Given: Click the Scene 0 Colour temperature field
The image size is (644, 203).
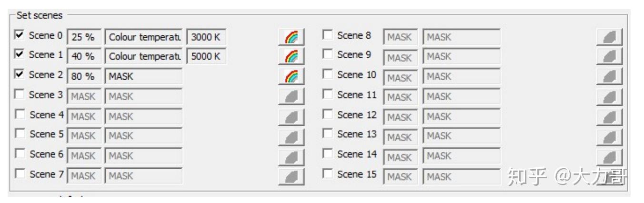Looking at the screenshot, I should pos(143,37).
